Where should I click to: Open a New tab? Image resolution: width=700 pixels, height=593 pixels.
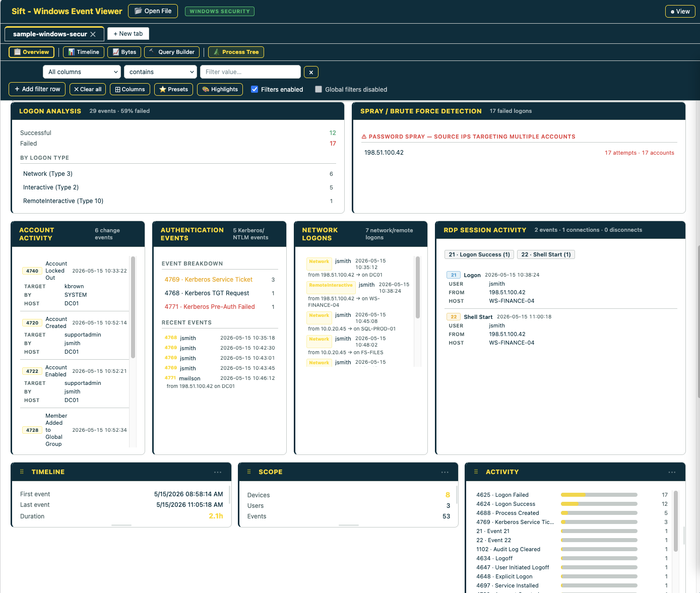(x=128, y=34)
